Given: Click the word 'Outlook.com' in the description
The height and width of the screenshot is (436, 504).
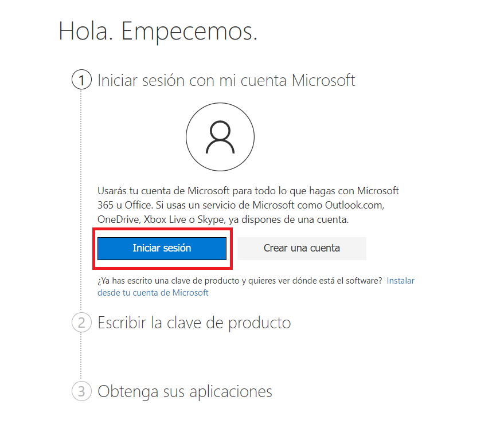Looking at the screenshot, I should pos(354,205).
